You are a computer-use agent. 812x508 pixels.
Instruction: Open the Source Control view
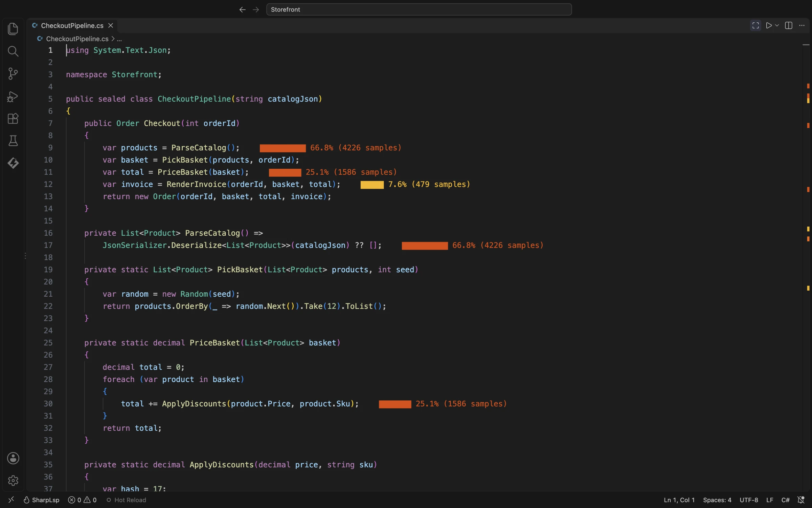13,73
